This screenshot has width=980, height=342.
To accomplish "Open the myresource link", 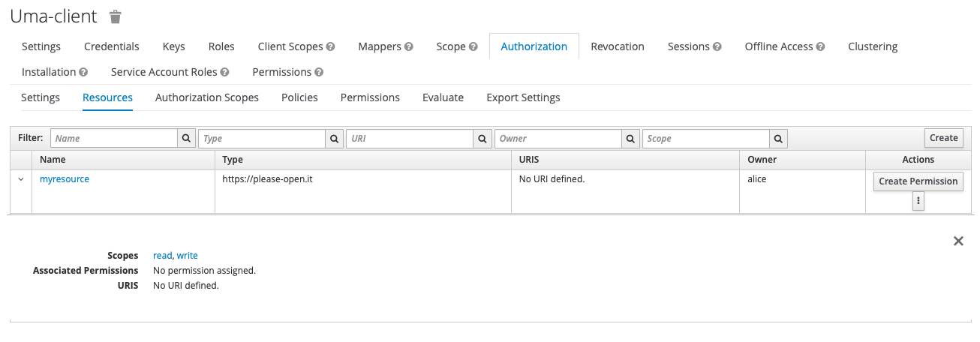I will [x=65, y=179].
